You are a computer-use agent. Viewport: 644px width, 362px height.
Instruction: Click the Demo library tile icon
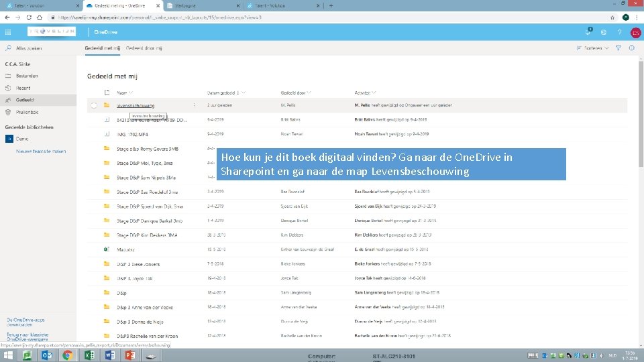(9, 139)
